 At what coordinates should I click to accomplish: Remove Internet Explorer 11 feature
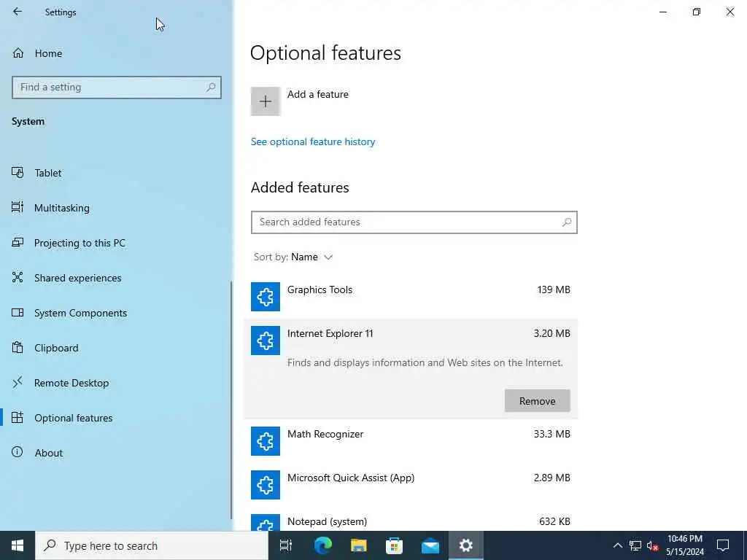click(x=538, y=401)
